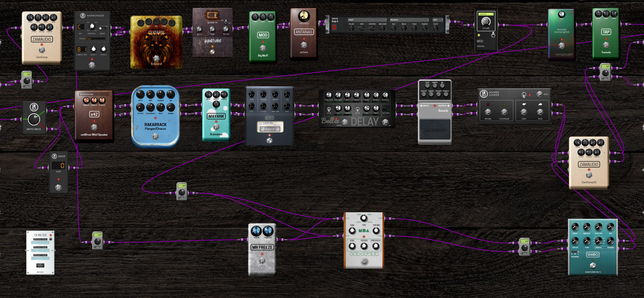The width and height of the screenshot is (644, 298).
Task: Click the Granulator Mix knob
Action: point(216,104)
